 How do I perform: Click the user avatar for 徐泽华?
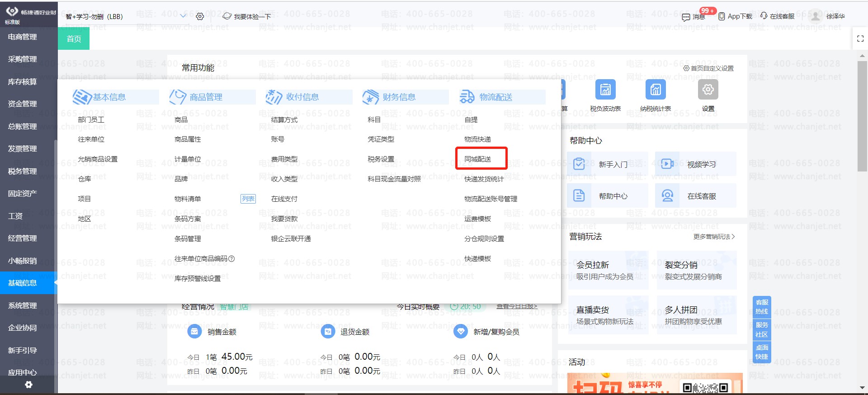816,16
